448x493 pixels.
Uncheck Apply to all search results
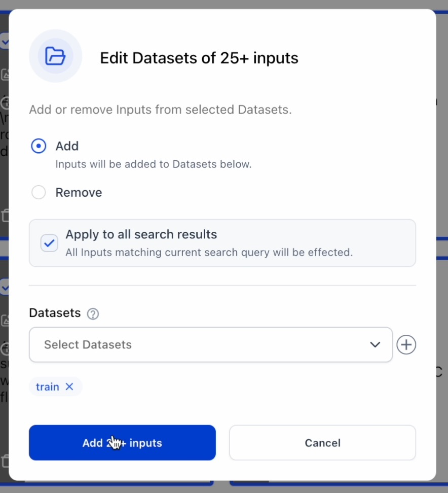[x=49, y=243]
